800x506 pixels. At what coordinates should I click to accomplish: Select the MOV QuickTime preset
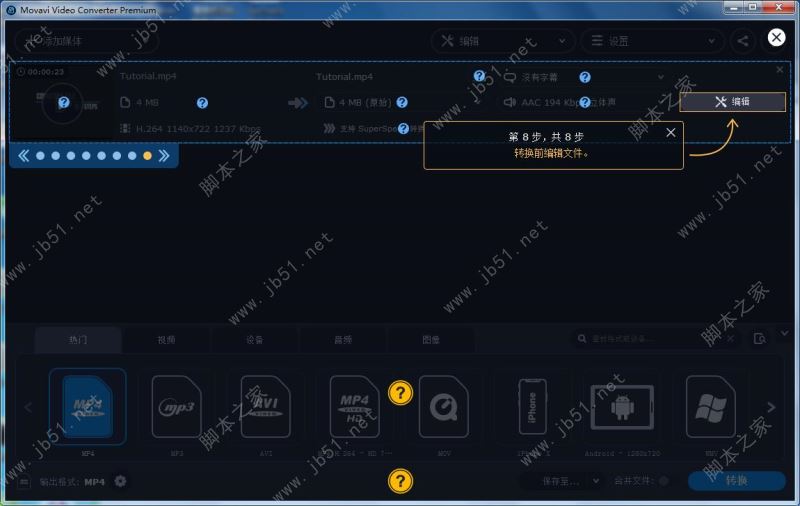pyautogui.click(x=443, y=407)
